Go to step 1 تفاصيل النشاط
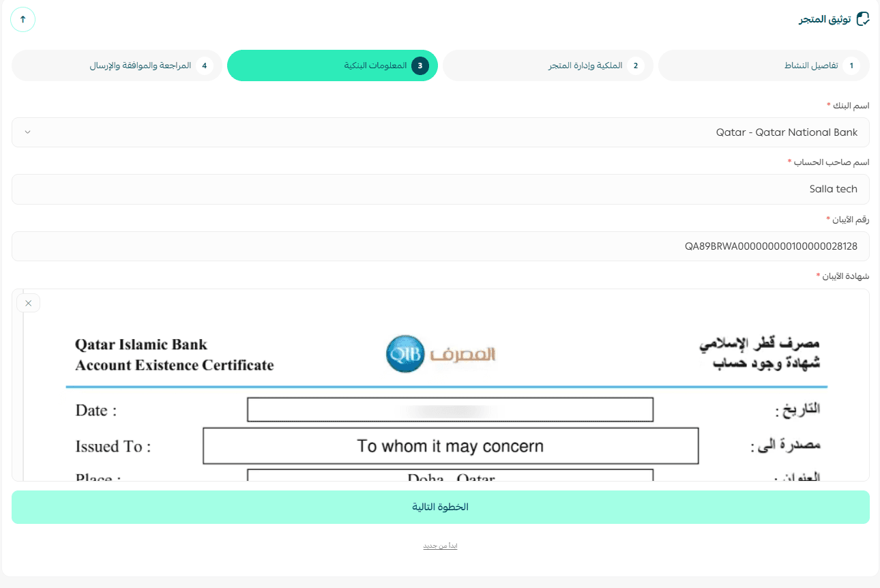Image resolution: width=880 pixels, height=588 pixels. click(763, 65)
